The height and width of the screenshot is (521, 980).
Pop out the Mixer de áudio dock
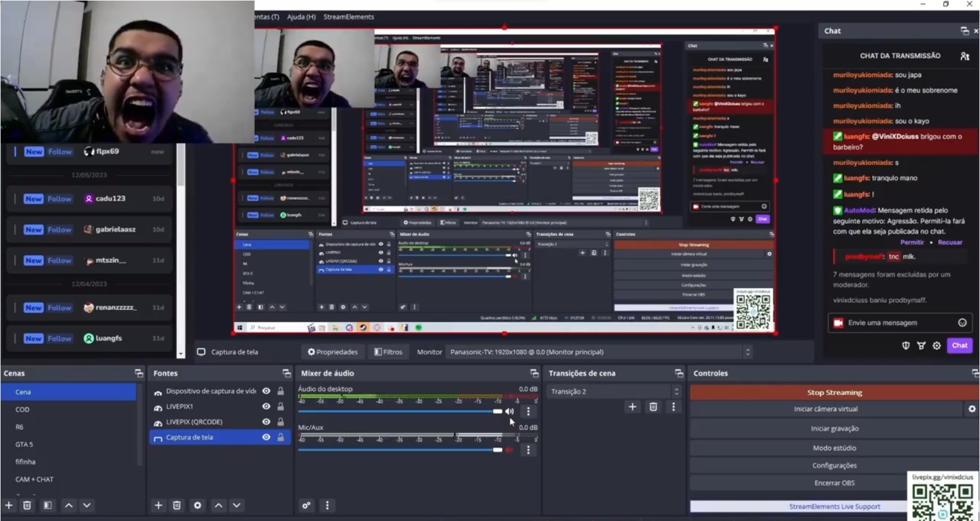pos(534,373)
